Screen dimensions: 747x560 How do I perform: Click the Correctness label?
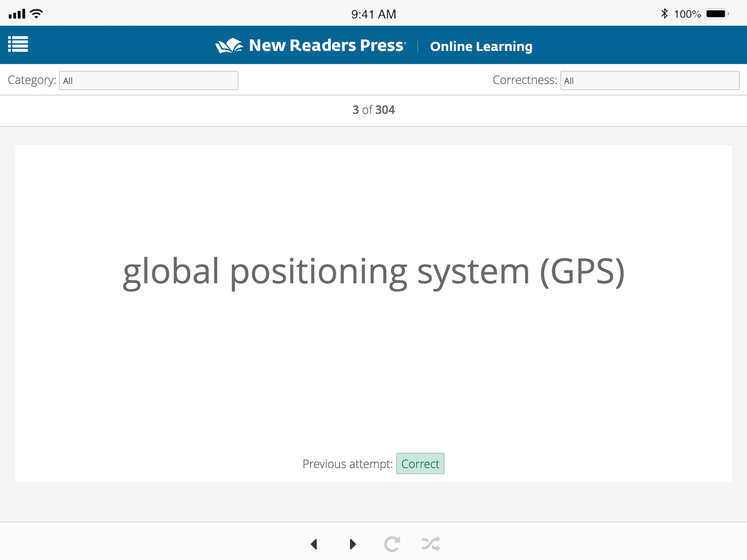[x=524, y=80]
